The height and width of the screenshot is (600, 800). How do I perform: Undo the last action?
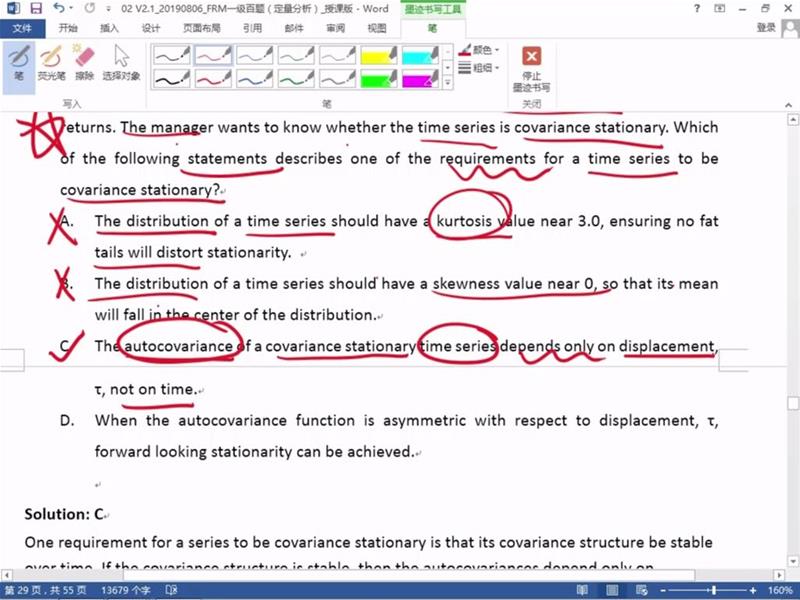pyautogui.click(x=59, y=8)
